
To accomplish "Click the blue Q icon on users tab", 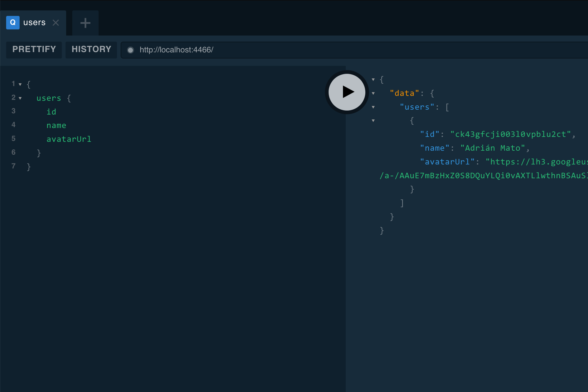I will (x=13, y=23).
